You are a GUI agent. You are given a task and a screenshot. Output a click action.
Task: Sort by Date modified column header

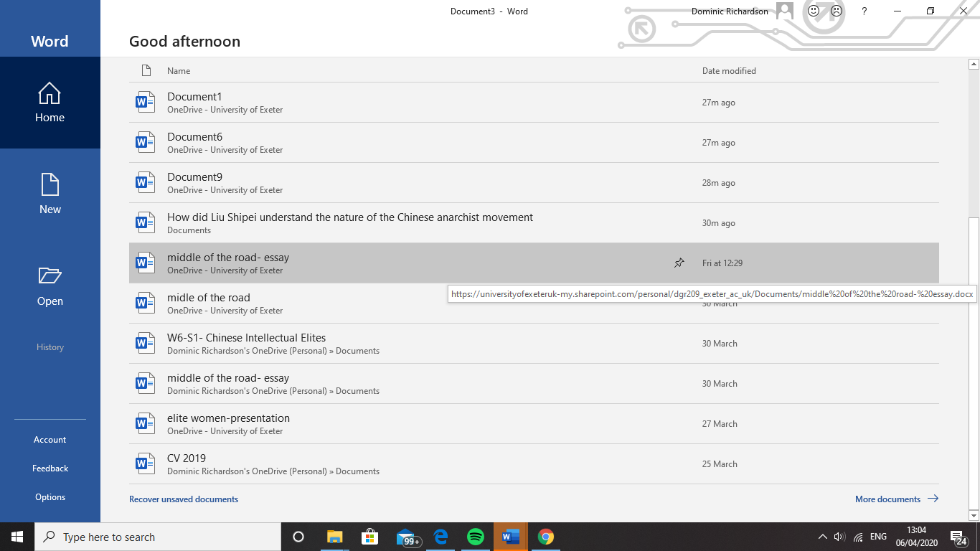click(x=729, y=71)
